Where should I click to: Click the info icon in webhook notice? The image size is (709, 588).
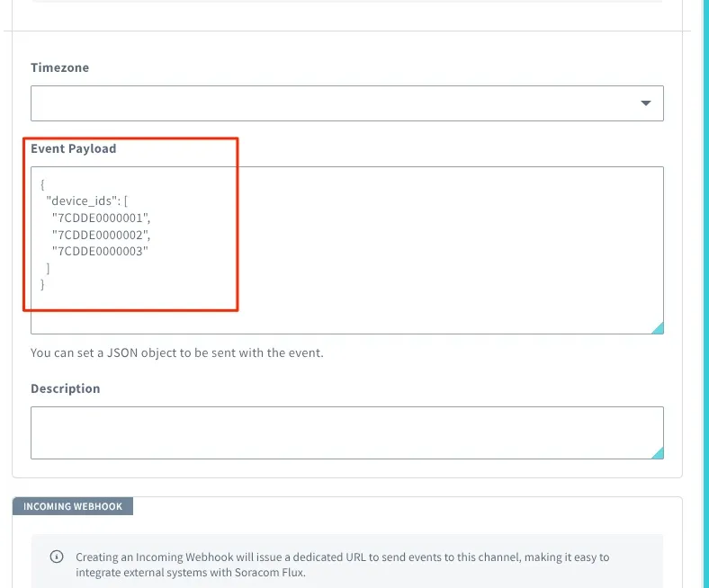[x=57, y=557]
